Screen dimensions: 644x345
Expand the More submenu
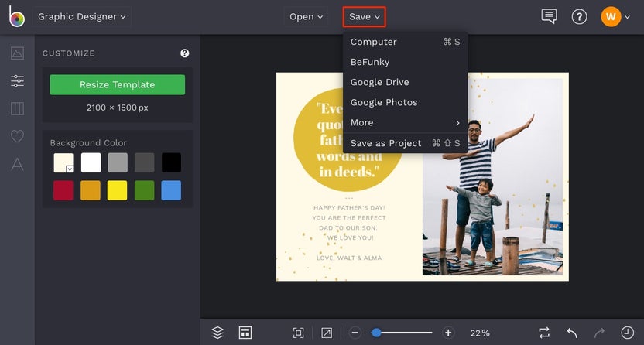[405, 122]
